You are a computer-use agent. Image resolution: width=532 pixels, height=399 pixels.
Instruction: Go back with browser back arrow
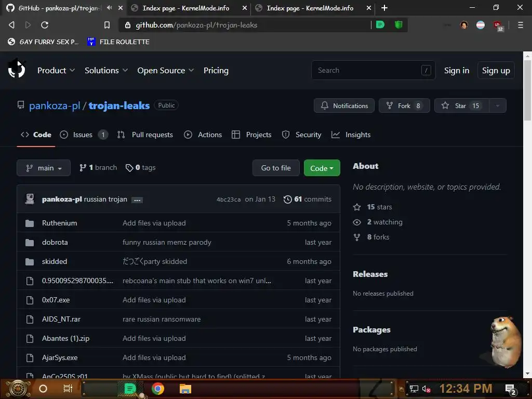pos(11,25)
